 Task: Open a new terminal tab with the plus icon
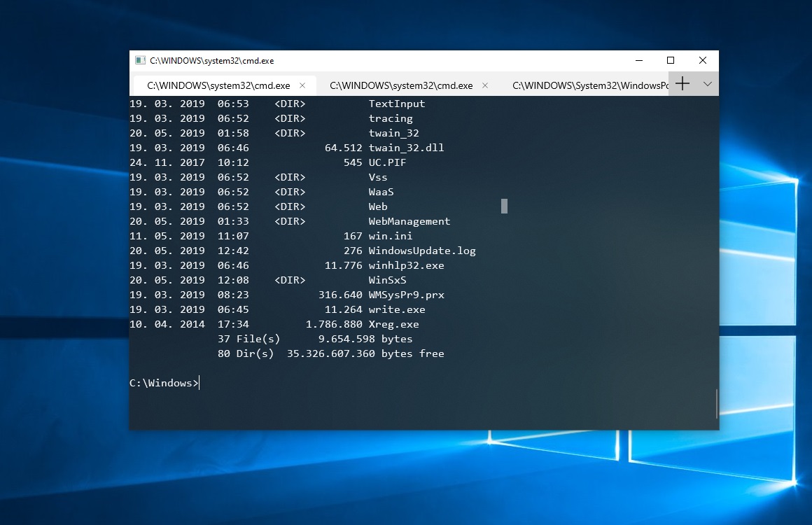tap(682, 84)
